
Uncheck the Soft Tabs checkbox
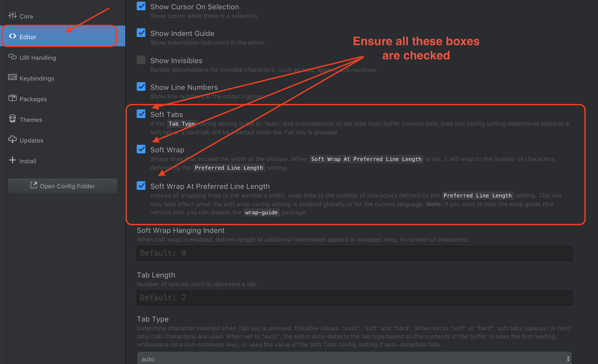(x=141, y=114)
